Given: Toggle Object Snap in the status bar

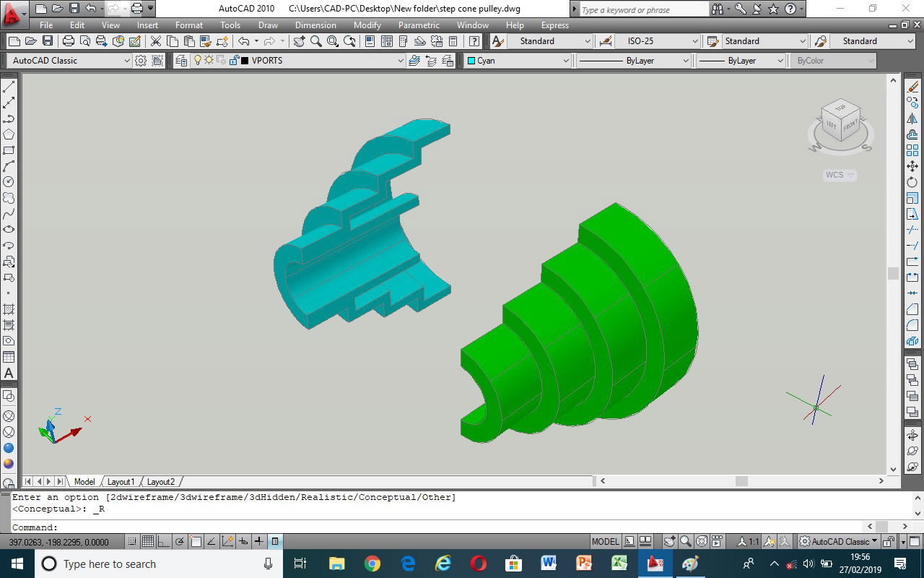Looking at the screenshot, I should point(196,541).
